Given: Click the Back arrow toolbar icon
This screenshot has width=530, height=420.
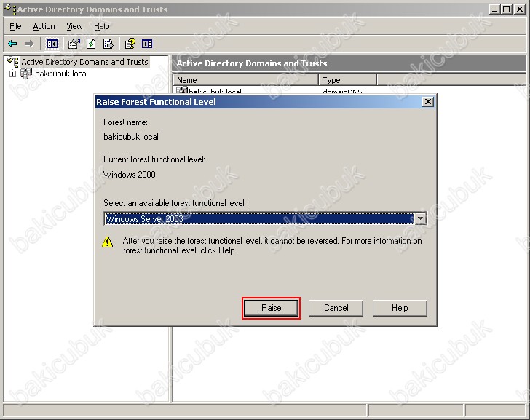Looking at the screenshot, I should [x=12, y=44].
